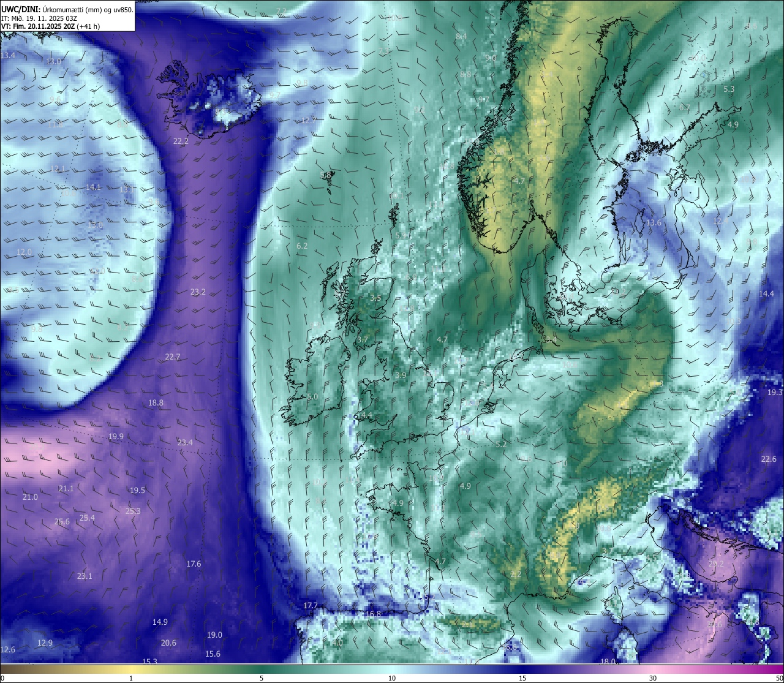Click the 'UWC/DINI: Úrkomumætti (mm) og uv850.' title line

pyautogui.click(x=67, y=9)
